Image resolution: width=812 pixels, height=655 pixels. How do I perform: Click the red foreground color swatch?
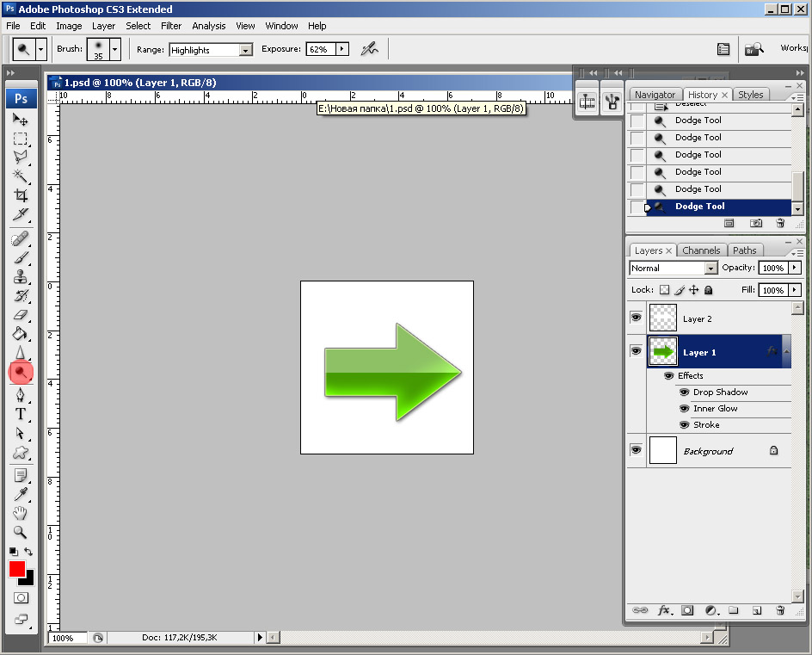16,568
